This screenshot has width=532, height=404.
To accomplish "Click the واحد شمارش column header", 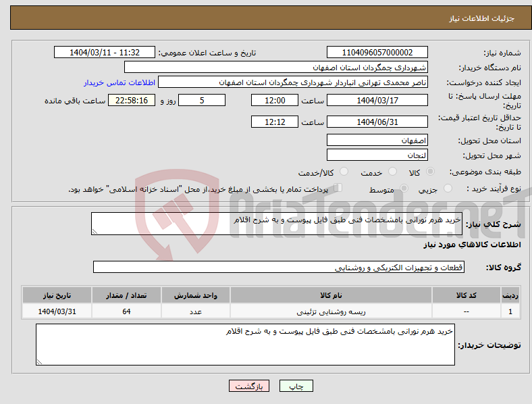I will pyautogui.click(x=196, y=295).
